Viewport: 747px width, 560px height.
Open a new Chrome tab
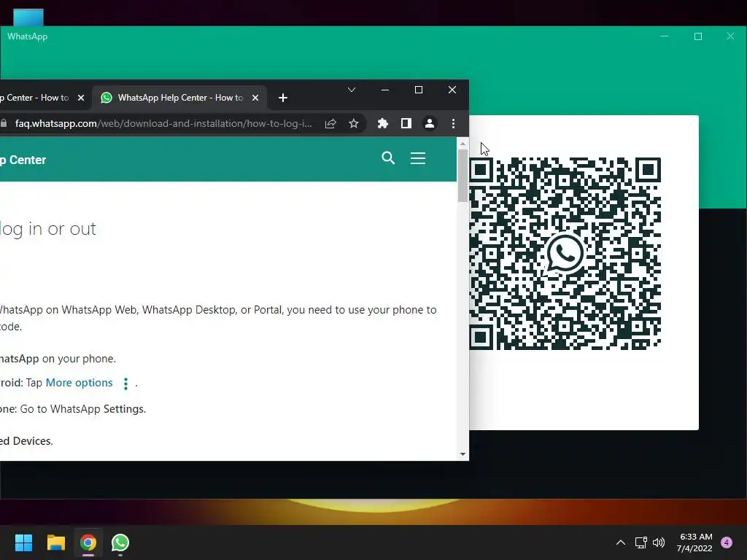[x=283, y=98]
